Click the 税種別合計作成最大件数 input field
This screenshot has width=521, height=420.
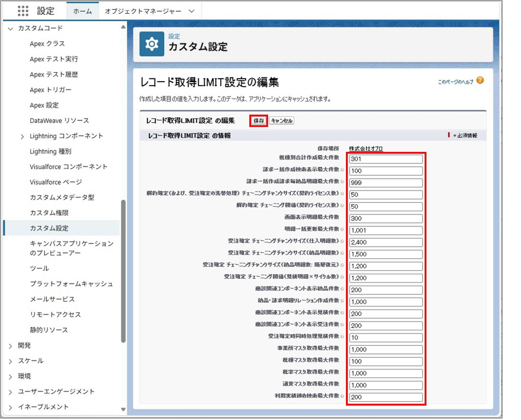386,159
